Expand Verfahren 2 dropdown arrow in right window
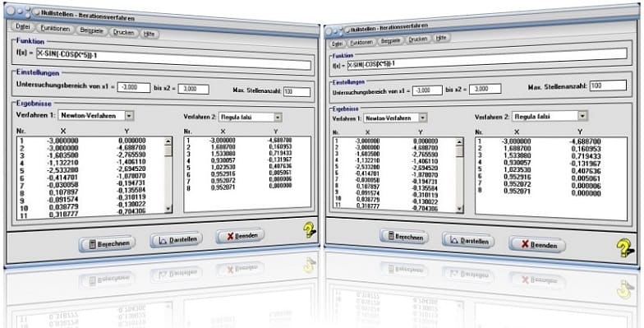Viewport: 644px width, 328px height. coord(582,117)
